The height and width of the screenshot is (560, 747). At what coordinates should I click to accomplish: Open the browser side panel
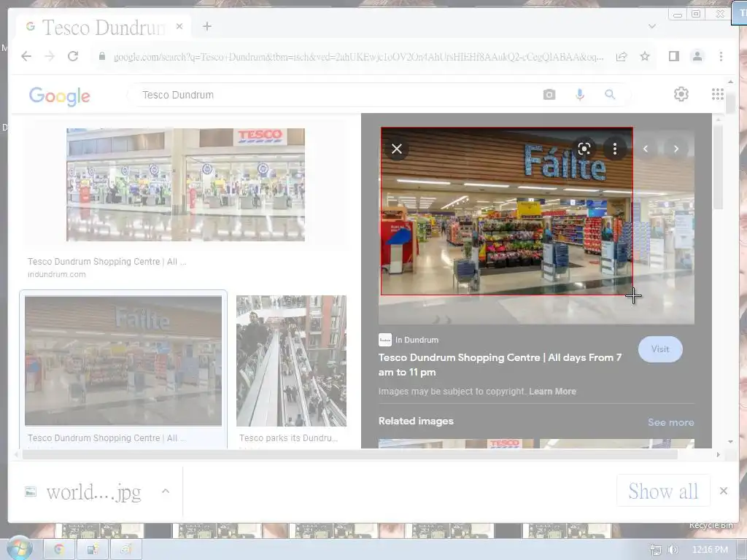673,56
